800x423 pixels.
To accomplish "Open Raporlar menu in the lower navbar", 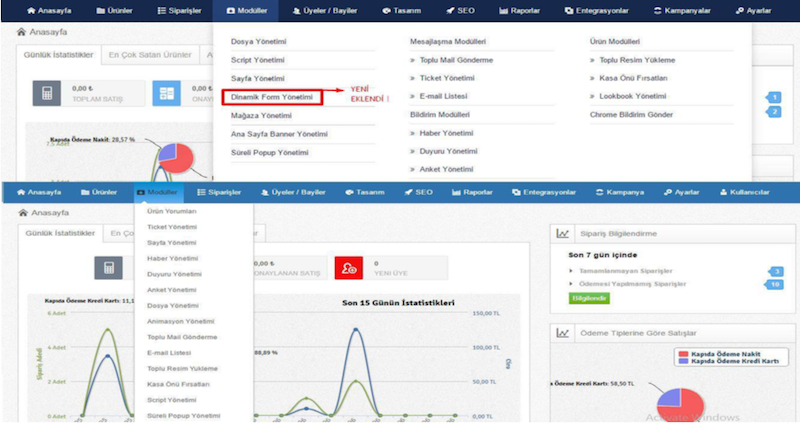I will 472,192.
